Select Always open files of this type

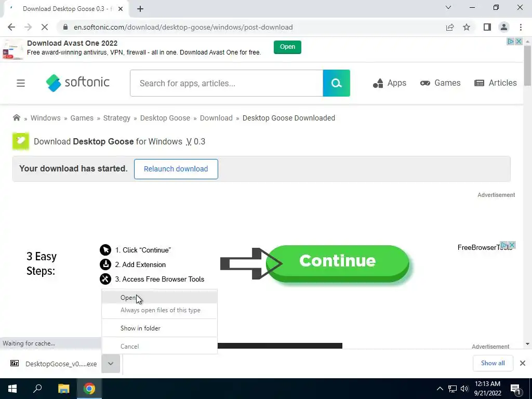tap(159, 310)
